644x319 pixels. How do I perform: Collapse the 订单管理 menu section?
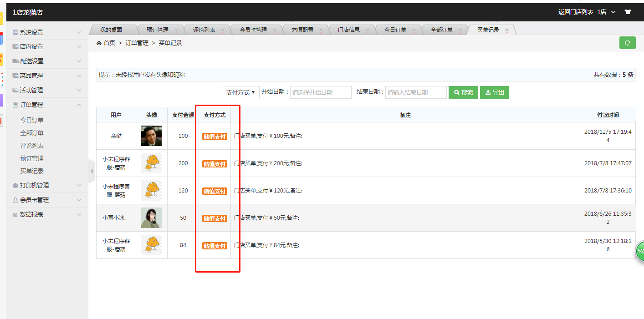(x=46, y=105)
